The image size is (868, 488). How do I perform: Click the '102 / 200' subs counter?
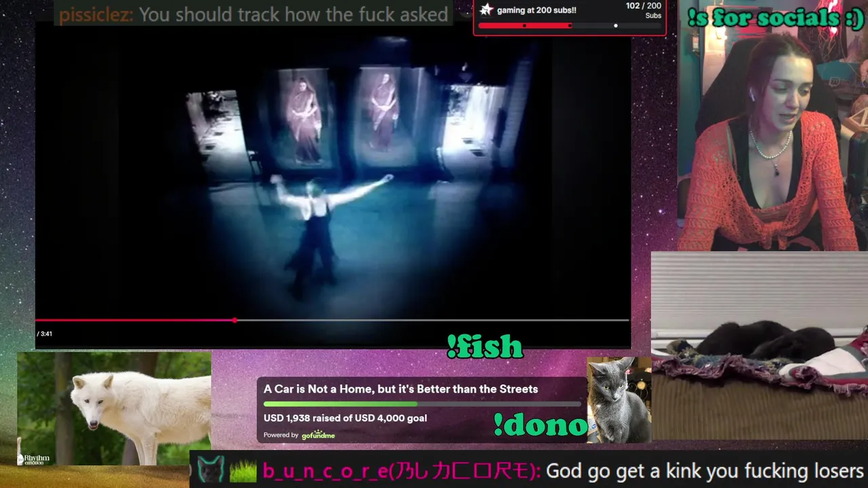[x=643, y=6]
